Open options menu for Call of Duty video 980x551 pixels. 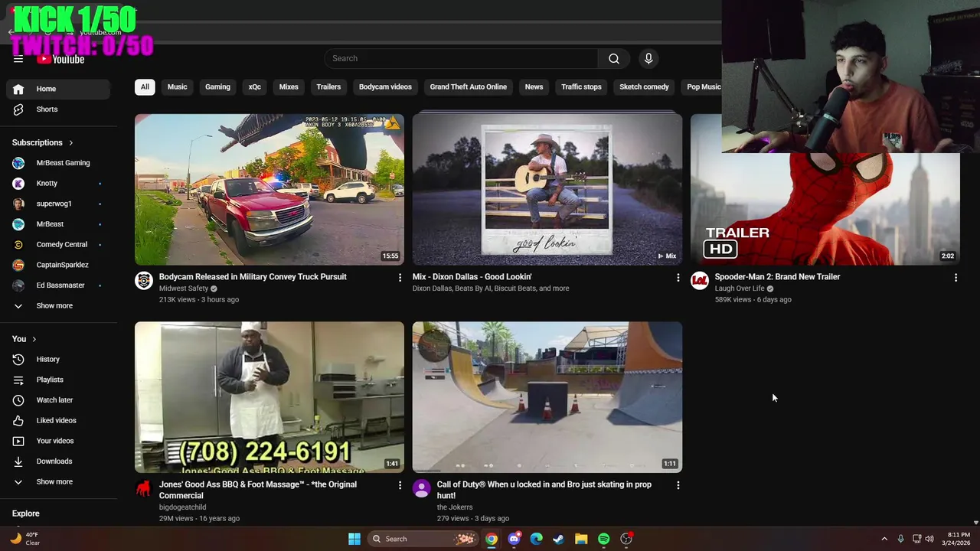tap(678, 485)
